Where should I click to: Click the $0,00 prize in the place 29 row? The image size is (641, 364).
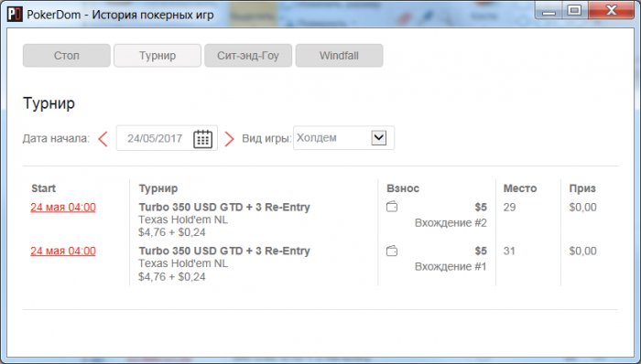583,208
